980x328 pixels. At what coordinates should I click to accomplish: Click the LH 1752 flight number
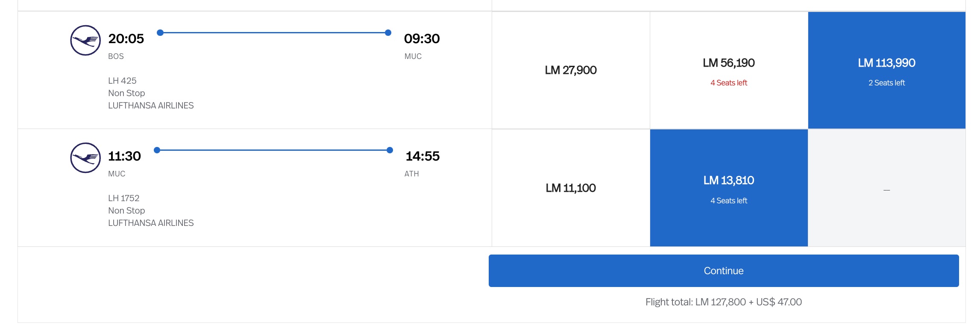(x=124, y=198)
